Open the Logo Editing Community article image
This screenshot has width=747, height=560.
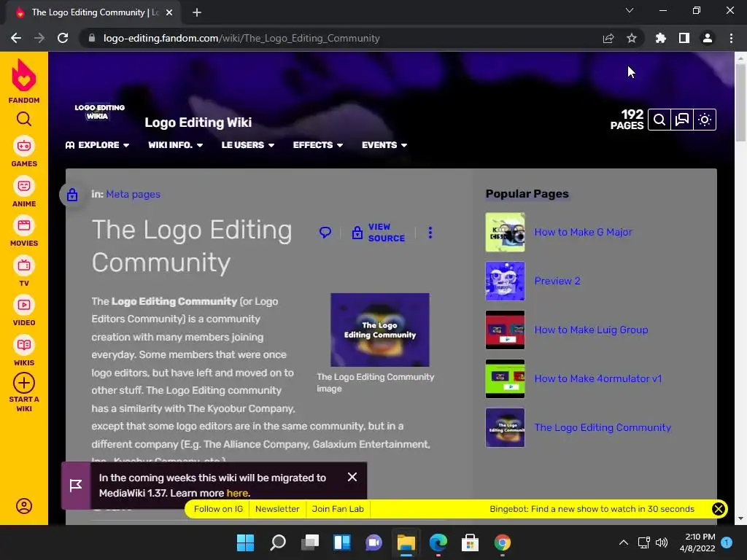click(x=379, y=330)
